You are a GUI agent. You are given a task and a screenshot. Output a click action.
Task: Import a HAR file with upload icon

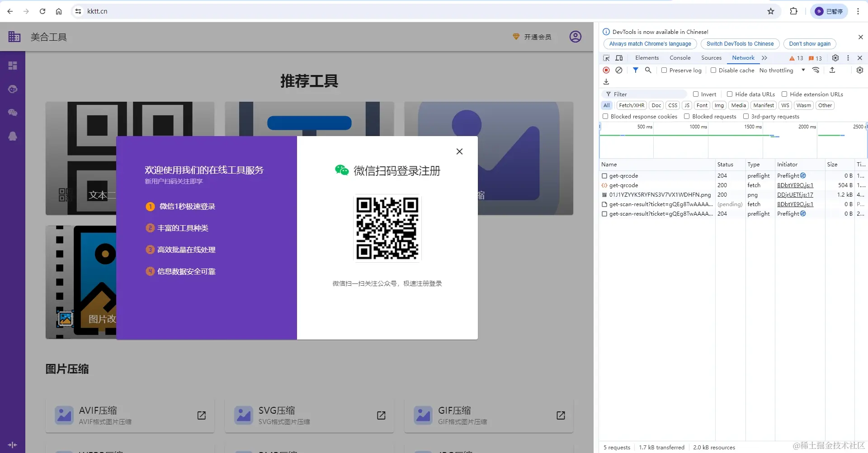coord(832,70)
